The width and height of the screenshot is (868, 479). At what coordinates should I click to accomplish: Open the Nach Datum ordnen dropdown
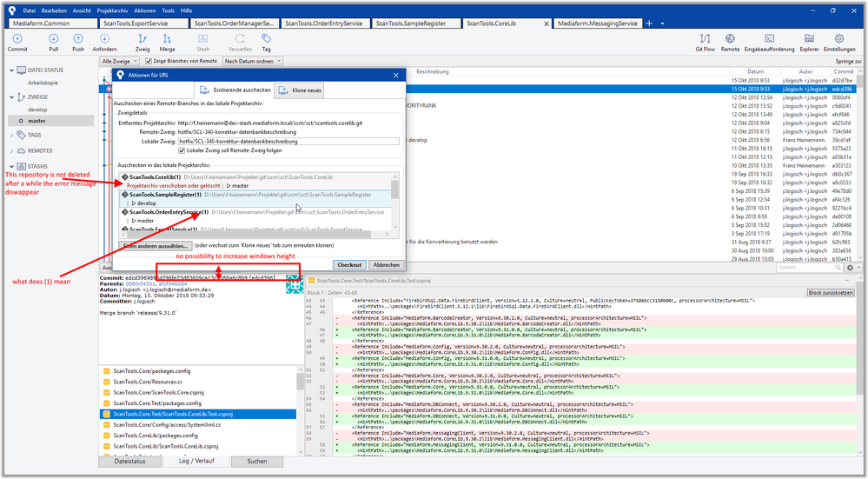coord(253,61)
